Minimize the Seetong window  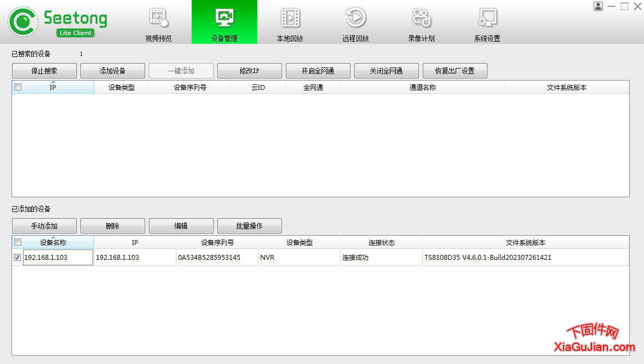coord(612,6)
